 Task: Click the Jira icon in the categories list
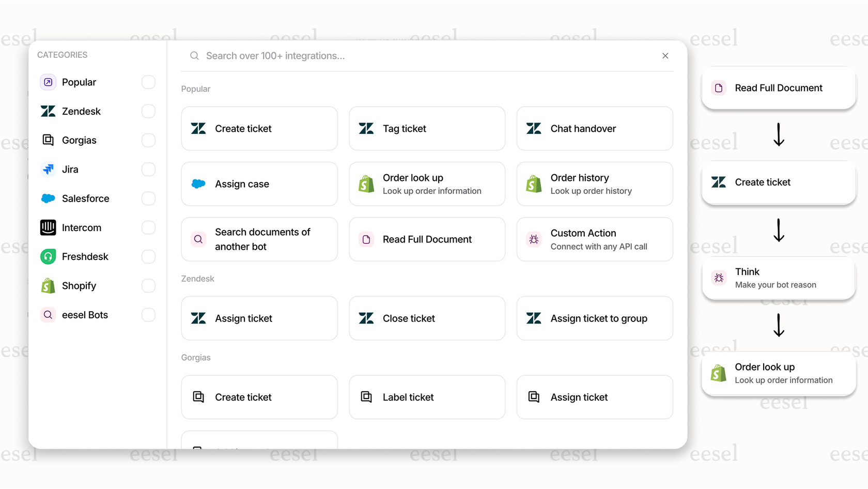48,169
